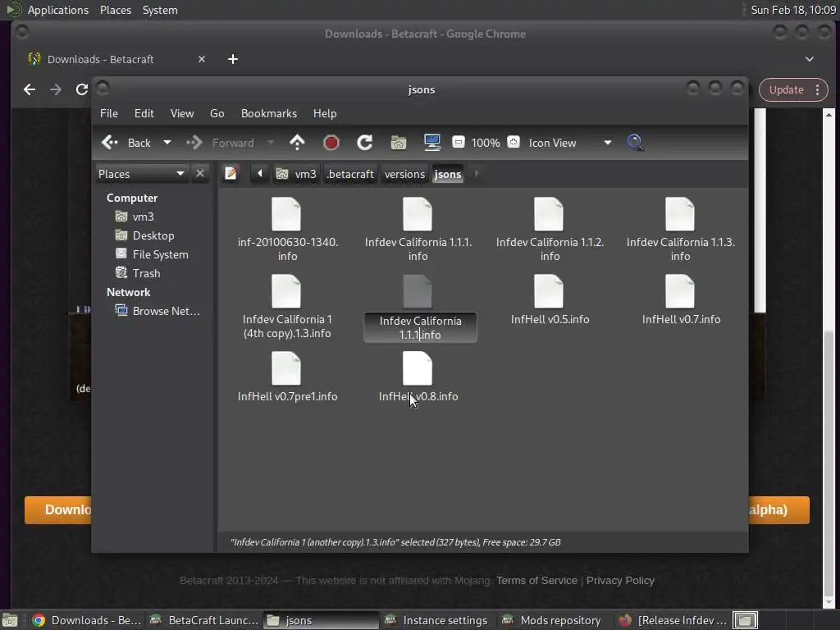
Task: Navigate to .betacraft in the path bar
Action: point(349,174)
